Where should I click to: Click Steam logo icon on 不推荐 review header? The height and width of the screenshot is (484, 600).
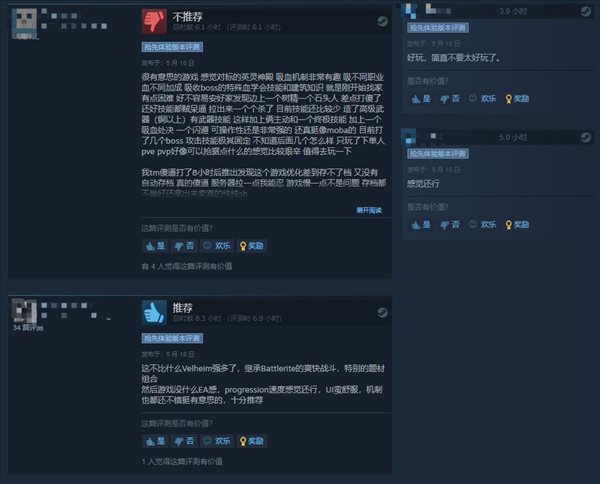(382, 21)
